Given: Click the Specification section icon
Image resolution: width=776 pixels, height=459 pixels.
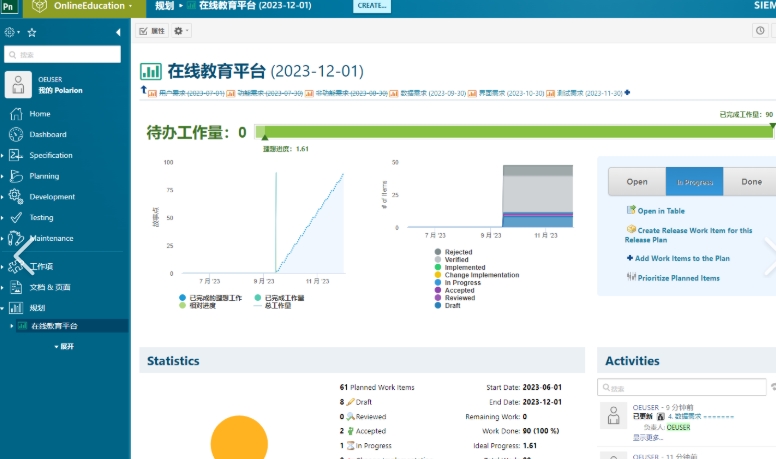Looking at the screenshot, I should pyautogui.click(x=16, y=155).
